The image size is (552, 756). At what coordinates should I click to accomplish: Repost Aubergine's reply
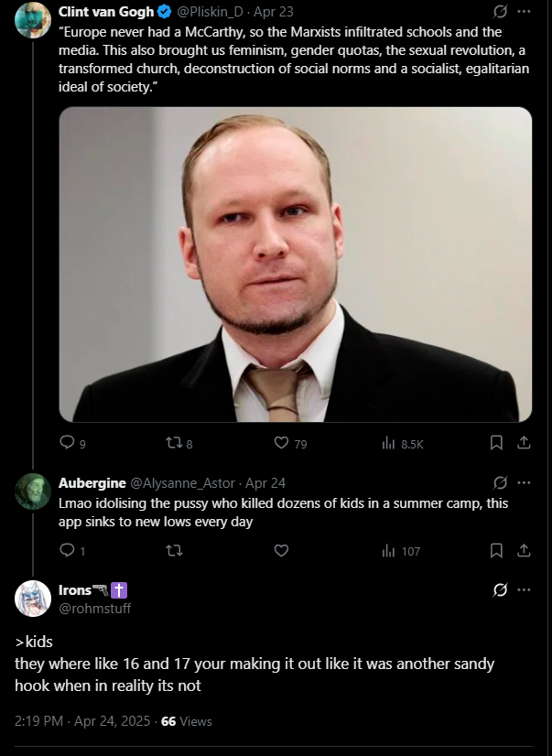coord(174,550)
